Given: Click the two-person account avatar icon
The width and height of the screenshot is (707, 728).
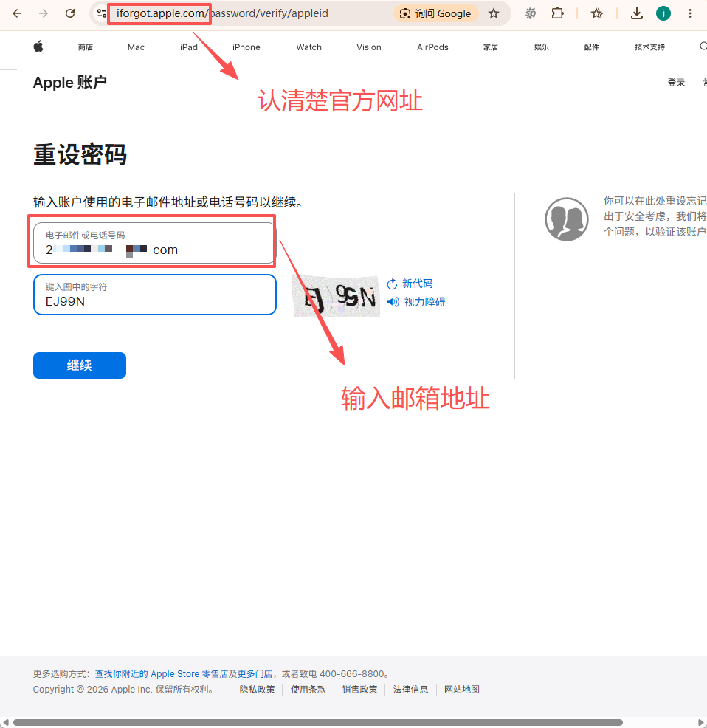Looking at the screenshot, I should (x=566, y=219).
